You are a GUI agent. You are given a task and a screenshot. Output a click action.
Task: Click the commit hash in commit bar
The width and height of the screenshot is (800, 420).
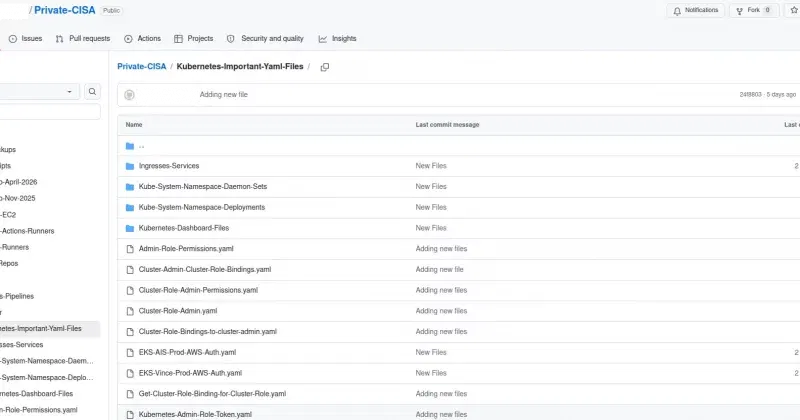click(750, 94)
